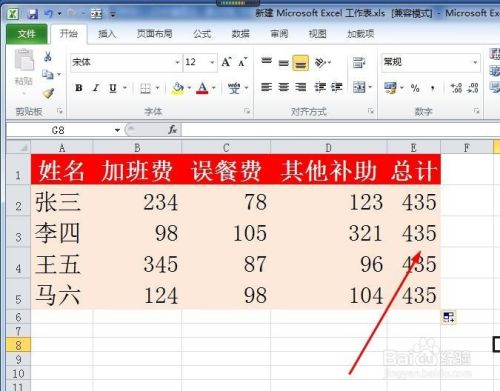Open the 文件 File tab
Viewport: 500px width, 391px height.
tap(27, 34)
